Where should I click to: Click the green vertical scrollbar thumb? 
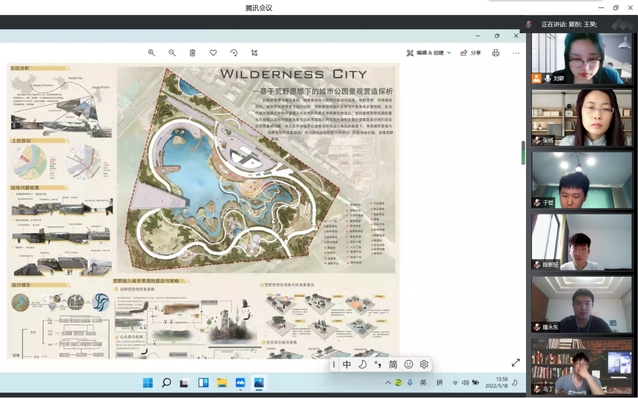523,153
